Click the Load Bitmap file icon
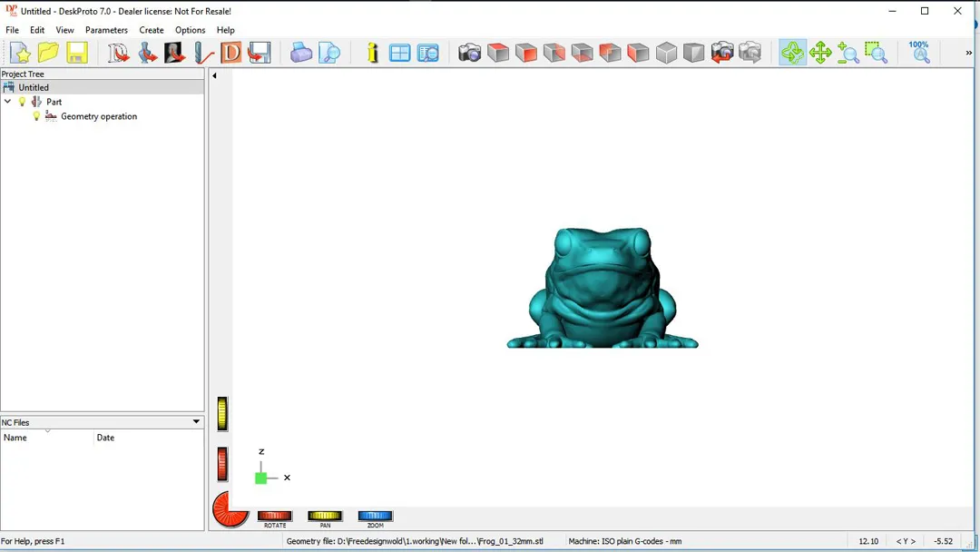 (x=174, y=53)
